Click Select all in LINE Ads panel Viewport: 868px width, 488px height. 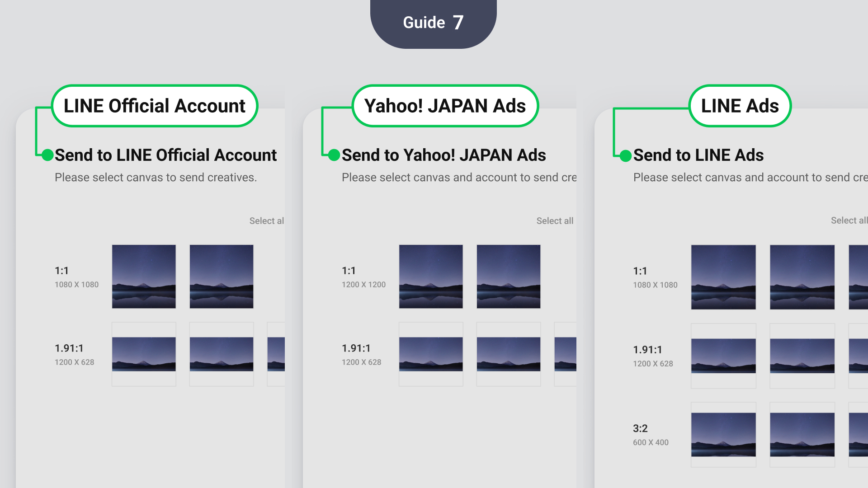tap(848, 221)
